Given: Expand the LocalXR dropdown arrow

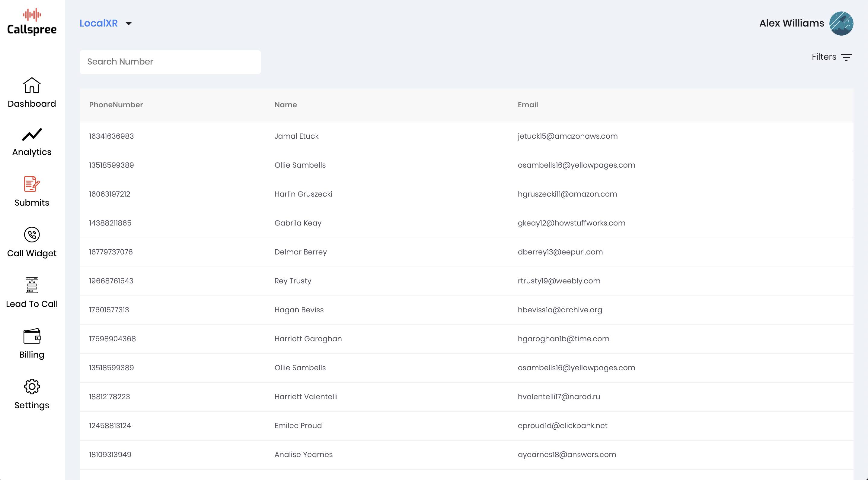Looking at the screenshot, I should pos(128,24).
